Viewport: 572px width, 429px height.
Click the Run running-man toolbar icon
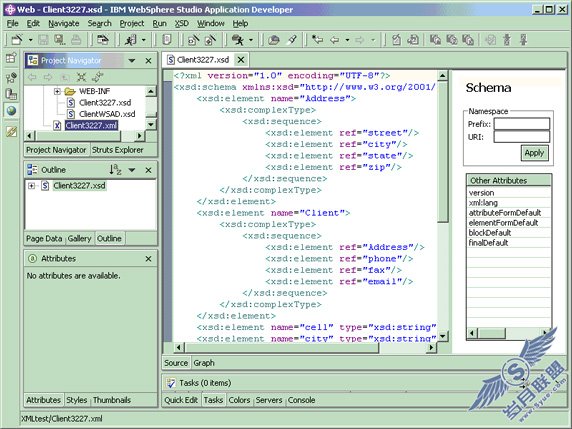tap(237, 39)
